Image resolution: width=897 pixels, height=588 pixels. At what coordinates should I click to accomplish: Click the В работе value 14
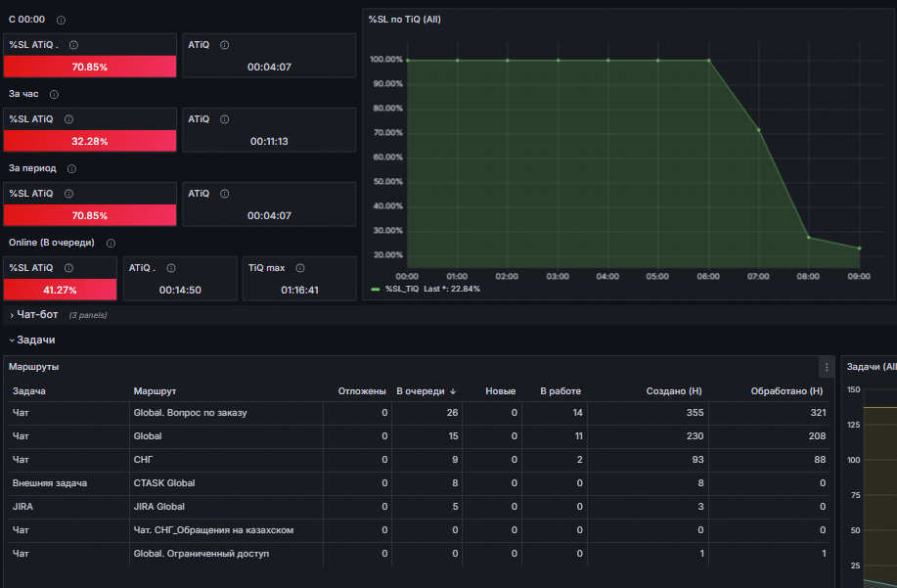(x=578, y=413)
